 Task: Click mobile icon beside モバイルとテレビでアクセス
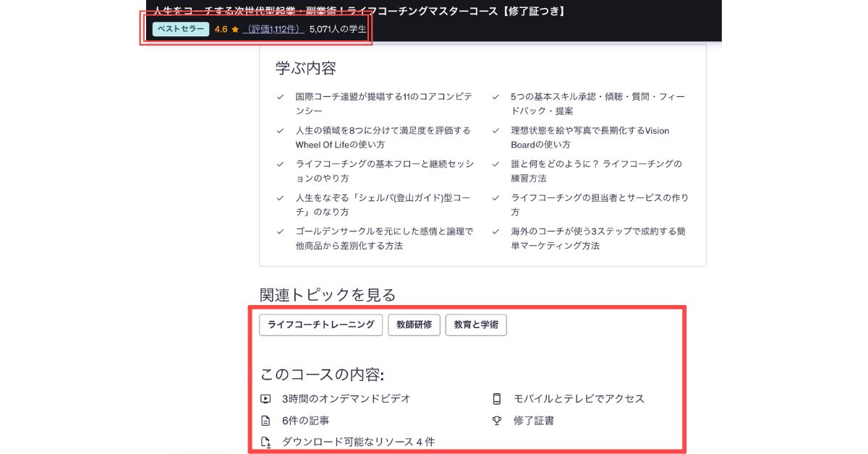point(497,398)
